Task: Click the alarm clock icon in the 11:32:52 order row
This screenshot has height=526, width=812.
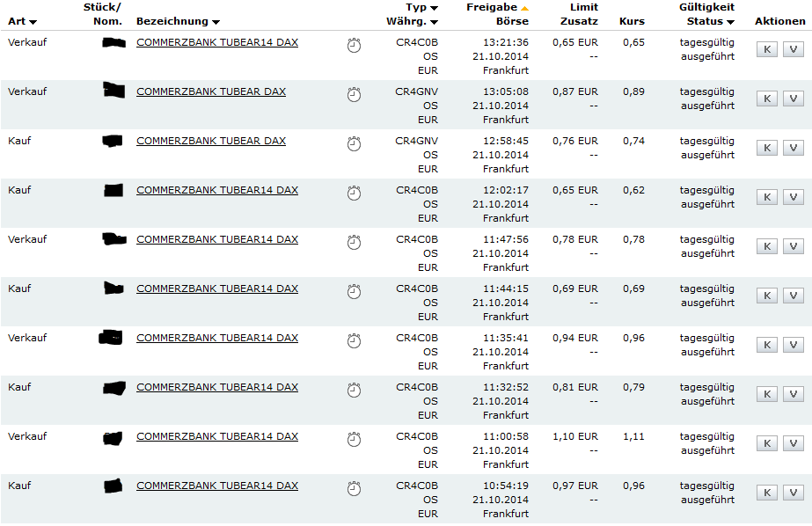Action: [354, 390]
